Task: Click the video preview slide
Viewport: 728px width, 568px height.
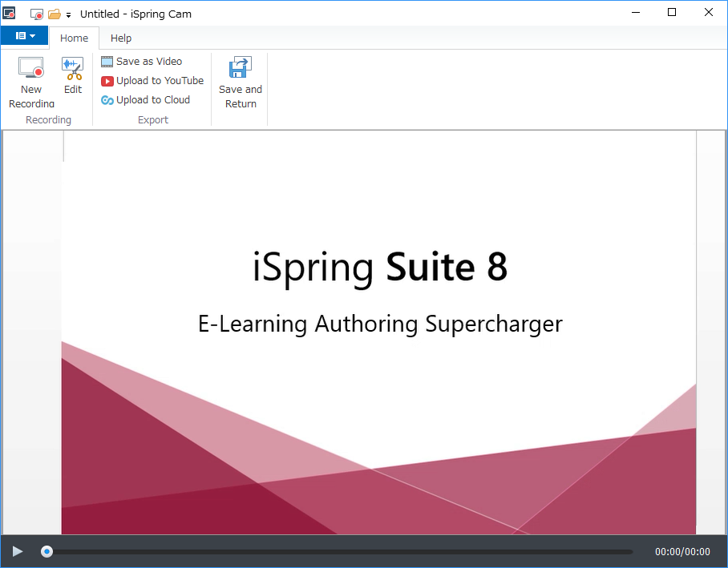Action: point(379,332)
